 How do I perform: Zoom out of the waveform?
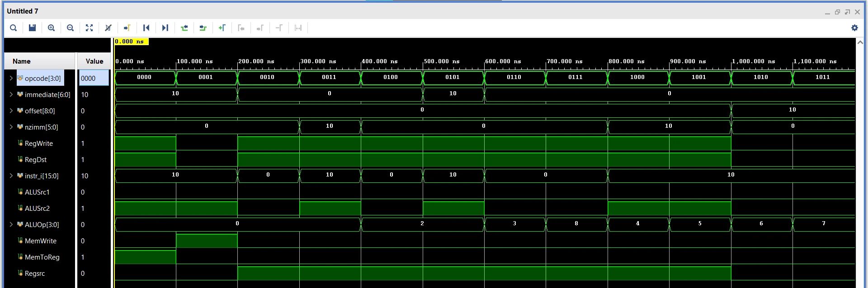point(70,28)
